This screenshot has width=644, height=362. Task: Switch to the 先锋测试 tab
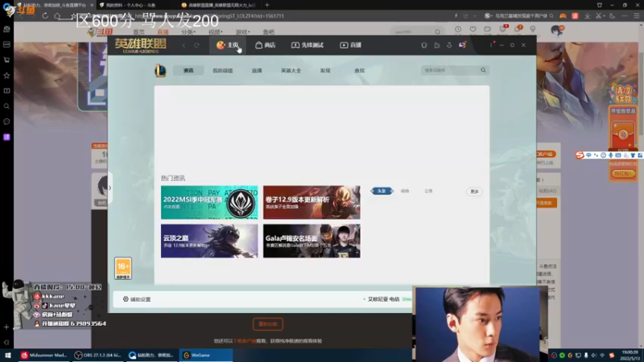pos(308,45)
